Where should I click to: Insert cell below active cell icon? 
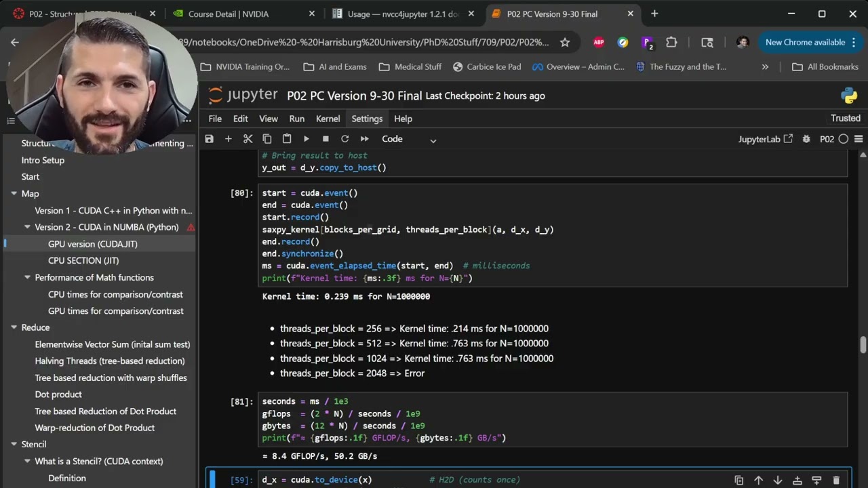point(816,480)
